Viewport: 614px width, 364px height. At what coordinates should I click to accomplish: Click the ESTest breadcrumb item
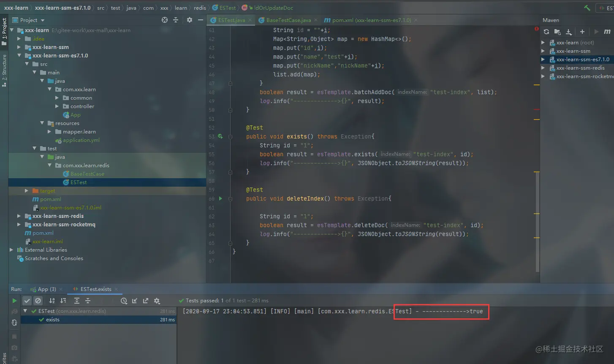coord(224,8)
